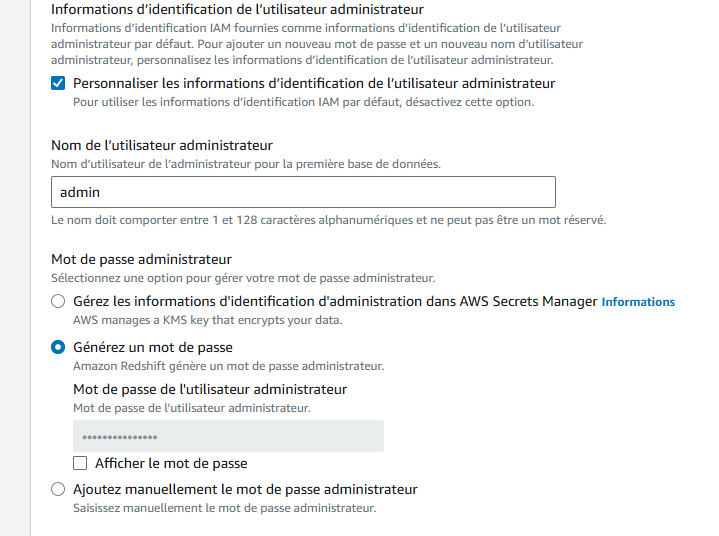The height and width of the screenshot is (536, 719).
Task: Uncheck the Personnaliser les informations d'identification checkbox
Action: pos(58,83)
